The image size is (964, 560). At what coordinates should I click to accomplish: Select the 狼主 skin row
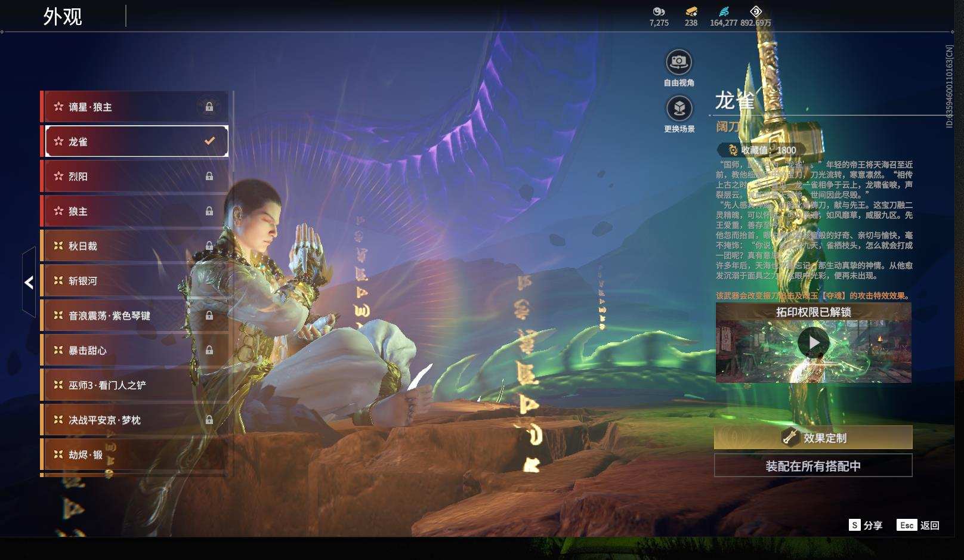pyautogui.click(x=134, y=211)
